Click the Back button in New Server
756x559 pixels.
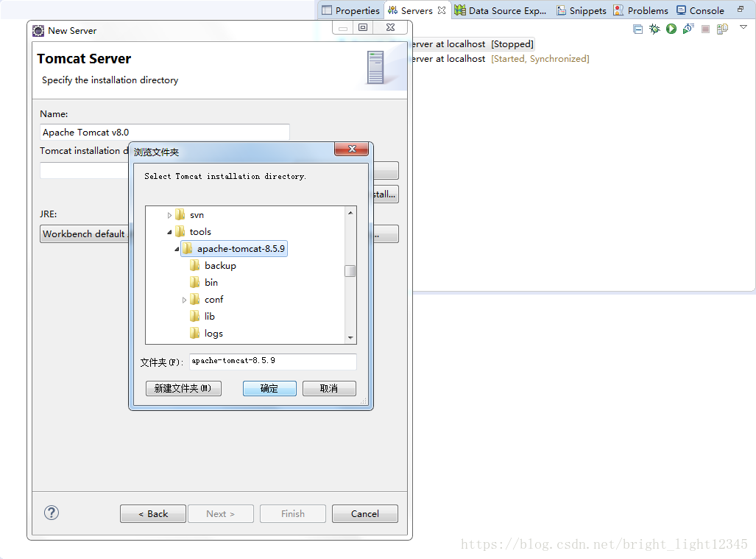click(x=153, y=513)
